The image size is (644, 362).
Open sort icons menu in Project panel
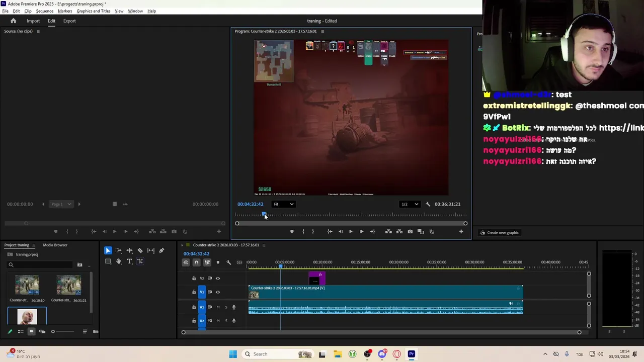coord(85,331)
